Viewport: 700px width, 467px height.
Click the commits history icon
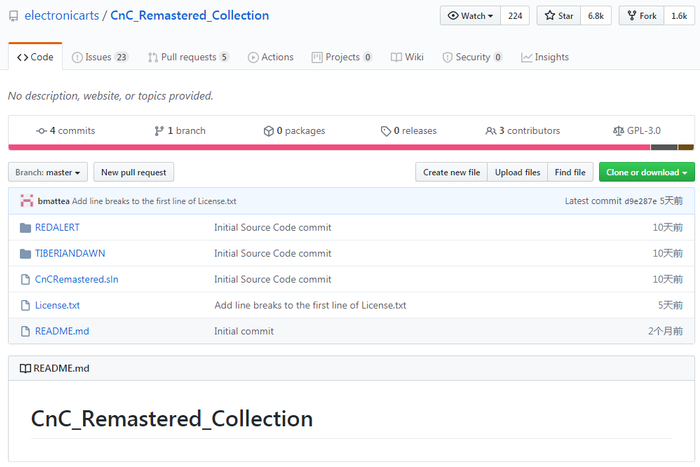41,131
